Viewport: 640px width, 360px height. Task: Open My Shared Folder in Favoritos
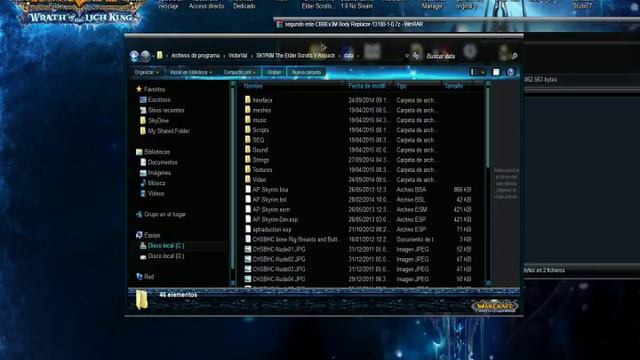(x=165, y=131)
